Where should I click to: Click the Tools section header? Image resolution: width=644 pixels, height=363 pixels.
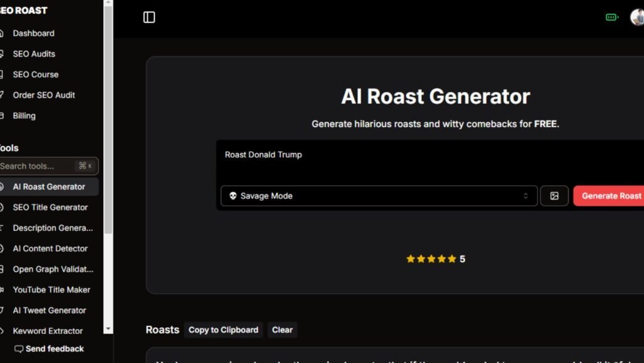click(9, 148)
